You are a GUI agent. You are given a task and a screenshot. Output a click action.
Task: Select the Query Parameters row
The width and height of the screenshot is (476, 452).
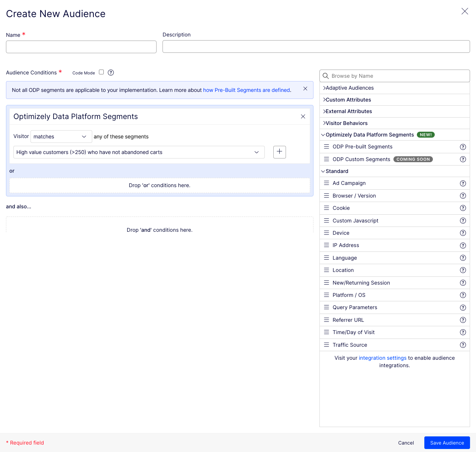395,308
